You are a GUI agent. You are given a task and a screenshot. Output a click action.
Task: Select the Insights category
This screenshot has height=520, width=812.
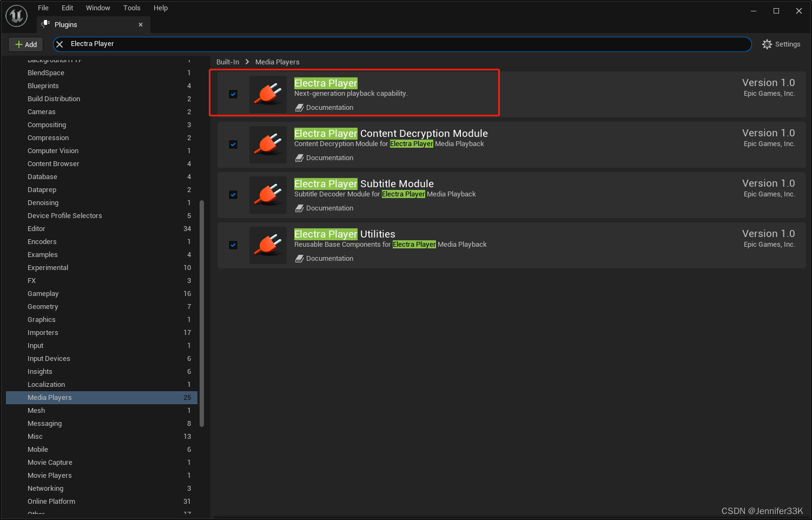102,372
